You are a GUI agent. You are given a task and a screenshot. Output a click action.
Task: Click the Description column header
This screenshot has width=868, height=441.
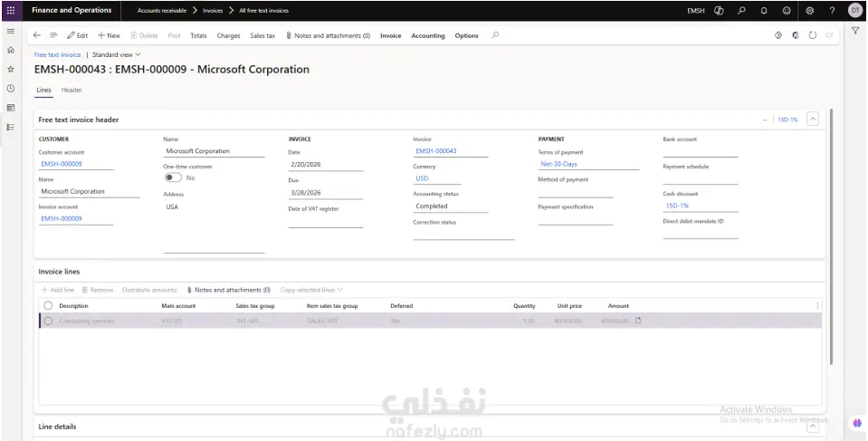coord(73,306)
